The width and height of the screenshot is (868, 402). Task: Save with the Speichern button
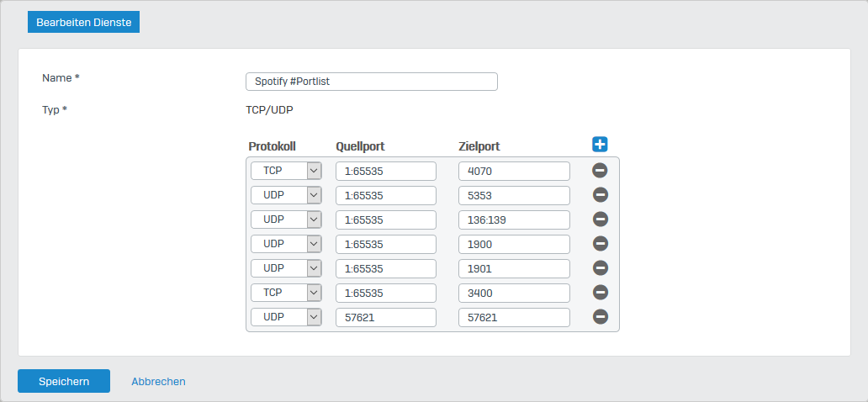click(x=64, y=381)
